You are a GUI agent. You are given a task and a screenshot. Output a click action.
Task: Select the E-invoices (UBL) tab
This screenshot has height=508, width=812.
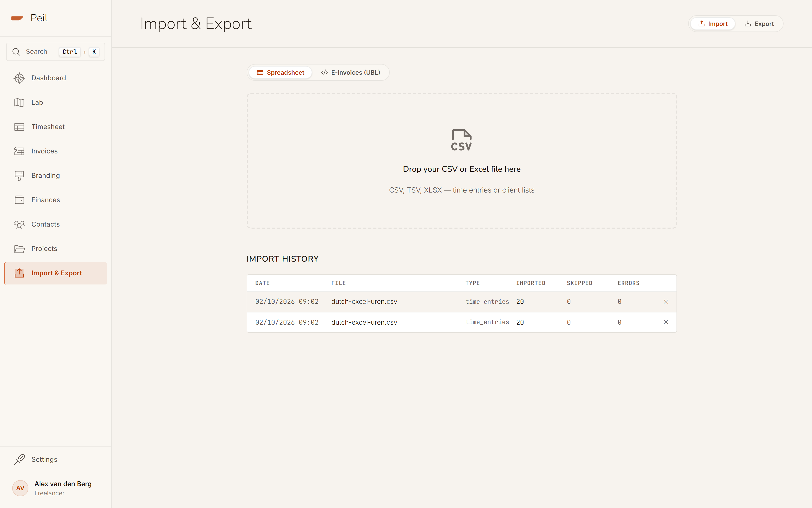(350, 73)
